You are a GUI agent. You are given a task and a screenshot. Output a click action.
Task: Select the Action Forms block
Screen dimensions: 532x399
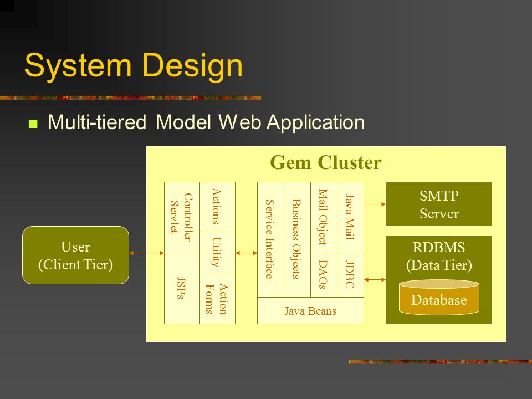(217, 299)
